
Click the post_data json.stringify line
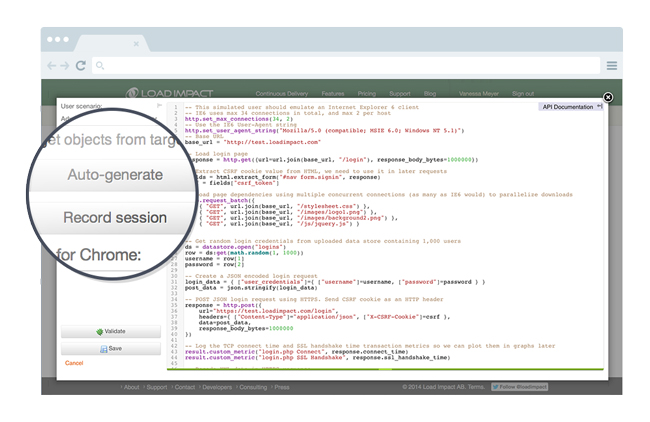(x=251, y=288)
